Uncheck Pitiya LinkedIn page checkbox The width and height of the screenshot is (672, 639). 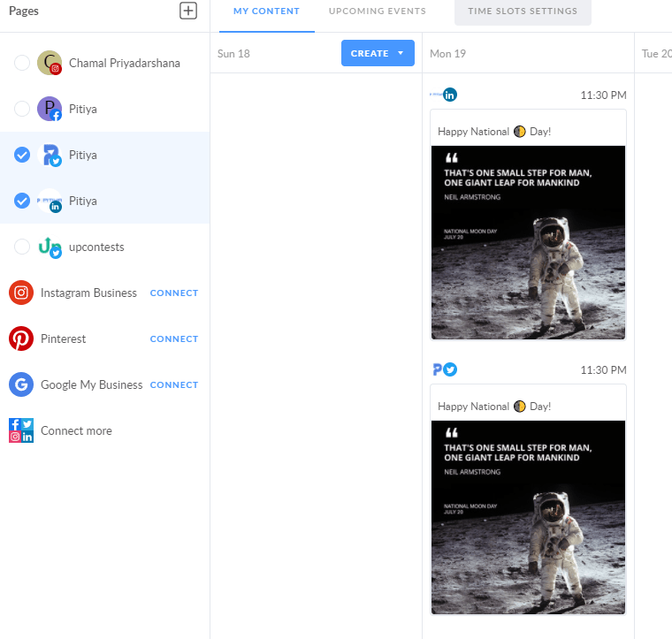22,201
